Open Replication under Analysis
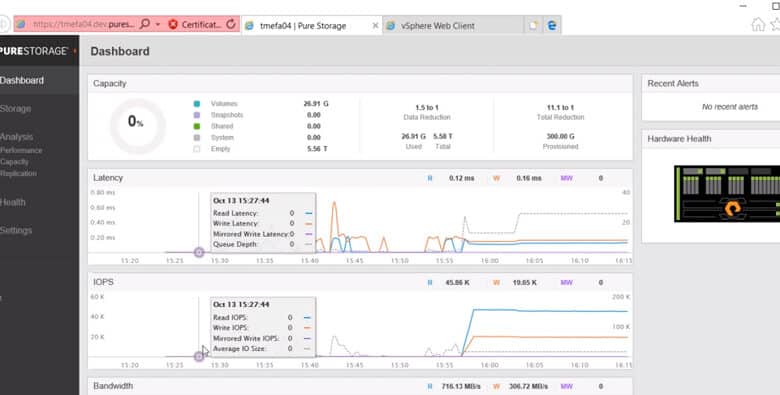780x395 pixels. pos(18,174)
